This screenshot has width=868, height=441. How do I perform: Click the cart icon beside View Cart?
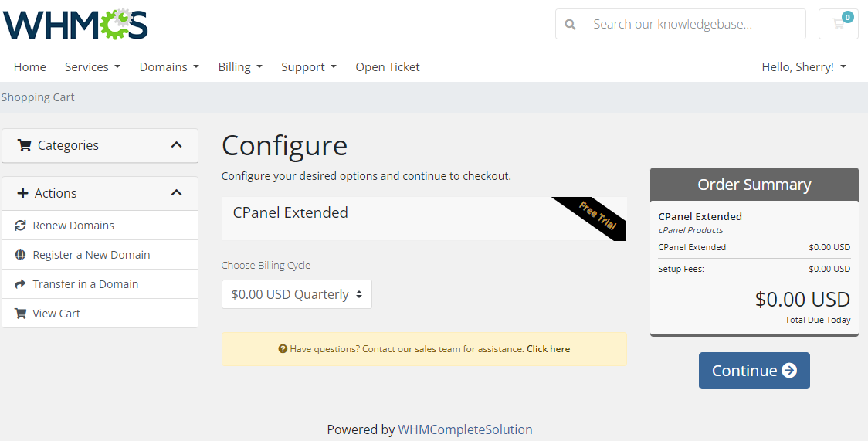click(x=21, y=314)
